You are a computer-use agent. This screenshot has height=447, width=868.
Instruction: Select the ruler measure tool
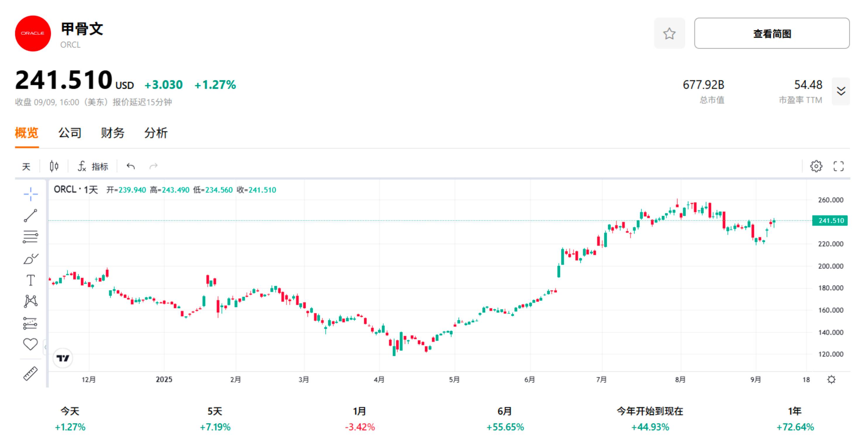tap(31, 374)
